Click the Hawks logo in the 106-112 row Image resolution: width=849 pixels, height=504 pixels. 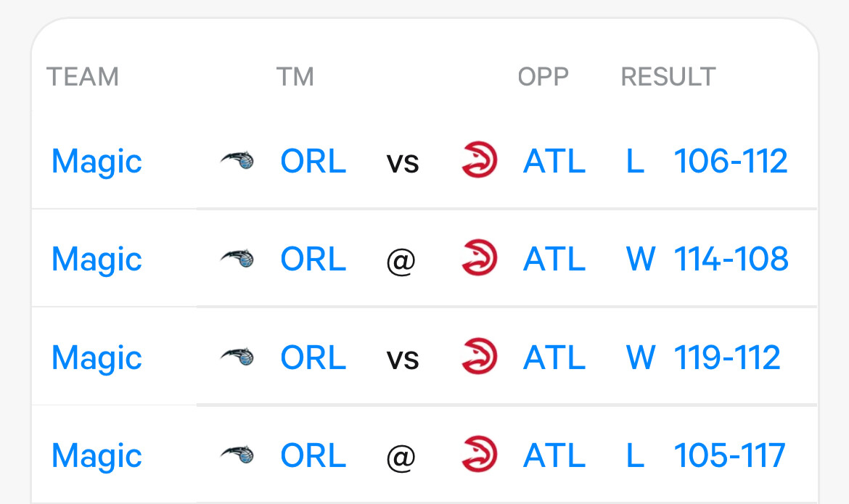coord(479,160)
